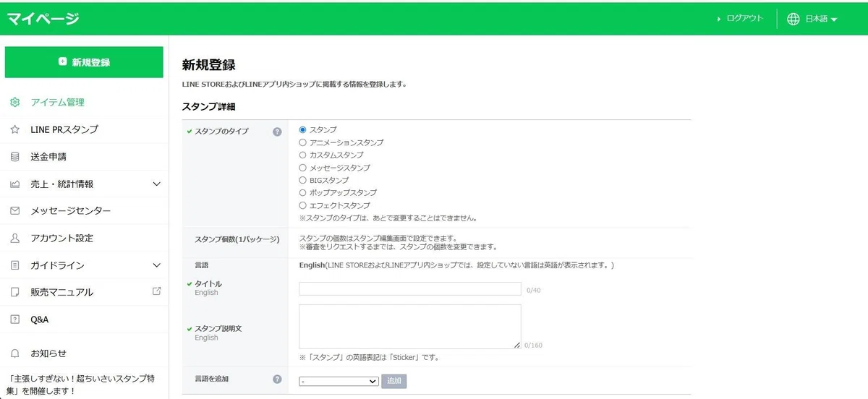Screen dimensions: 868x399
Task: Click the スタンプのタイプは、あとで変更 notice text
Action: point(388,218)
